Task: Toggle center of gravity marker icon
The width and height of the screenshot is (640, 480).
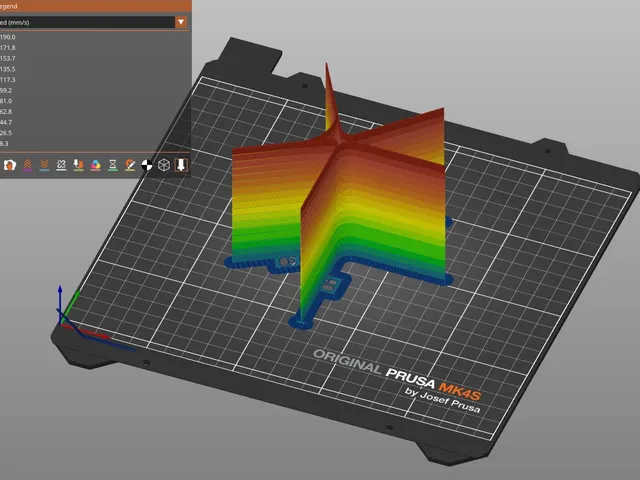Action: pos(147,165)
